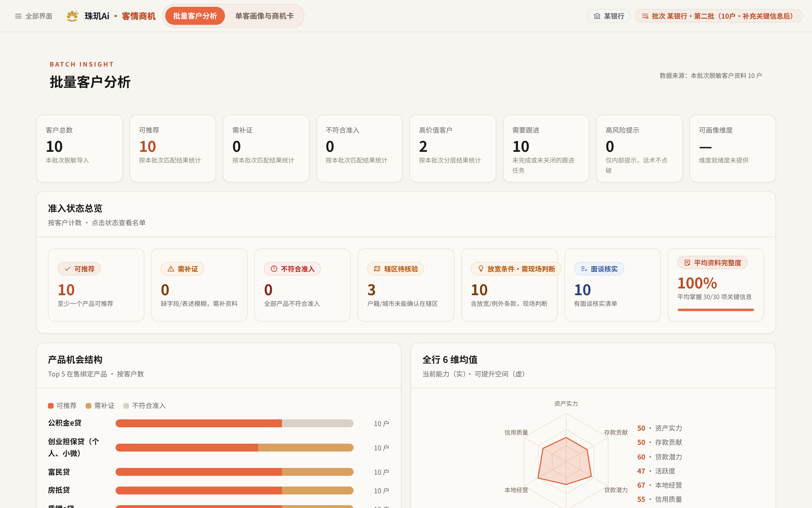Switch to 单客画像与商机卡 tab
The width and height of the screenshot is (812, 508).
[264, 16]
